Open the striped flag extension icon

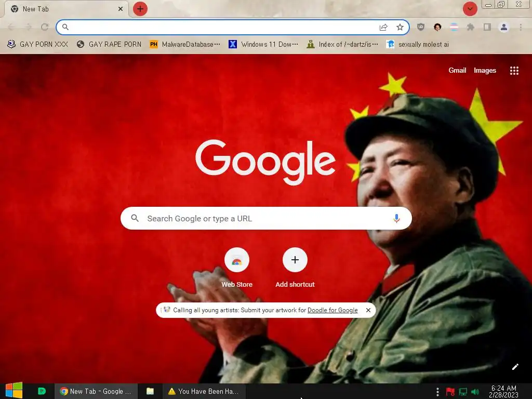click(x=454, y=27)
